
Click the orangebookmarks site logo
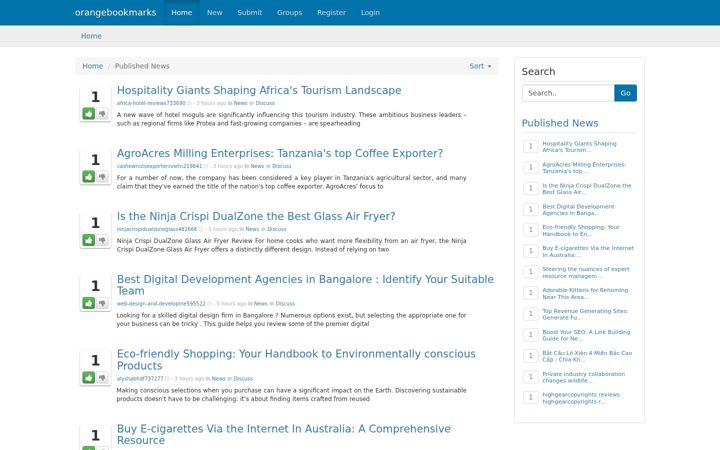click(115, 12)
